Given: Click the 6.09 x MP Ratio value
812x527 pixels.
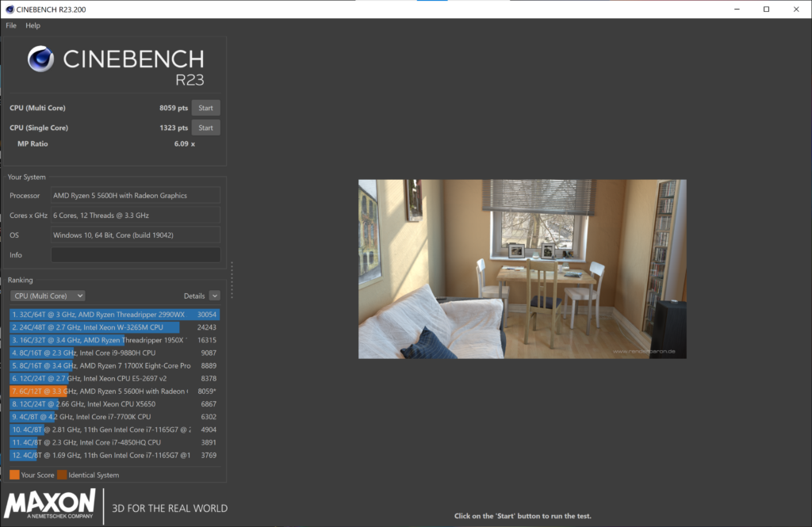Looking at the screenshot, I should (x=184, y=143).
